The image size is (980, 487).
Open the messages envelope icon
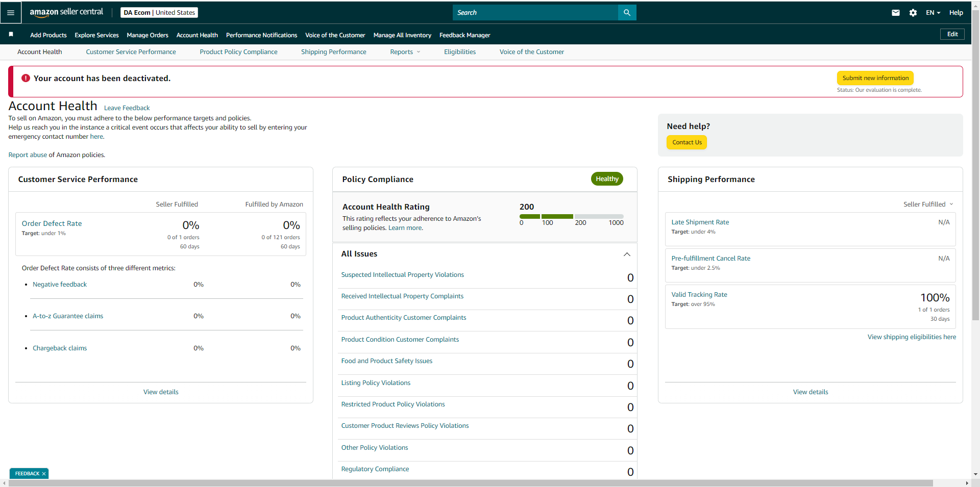[896, 13]
